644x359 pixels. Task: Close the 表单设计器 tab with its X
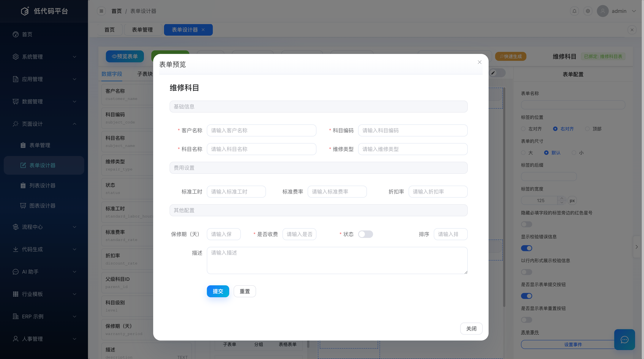(203, 29)
